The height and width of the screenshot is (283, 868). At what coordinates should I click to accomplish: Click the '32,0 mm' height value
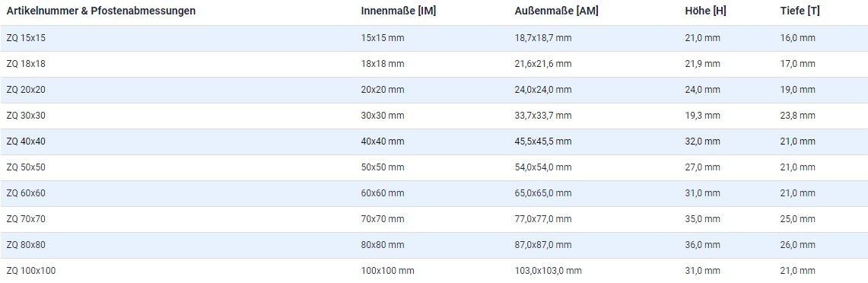pyautogui.click(x=702, y=141)
